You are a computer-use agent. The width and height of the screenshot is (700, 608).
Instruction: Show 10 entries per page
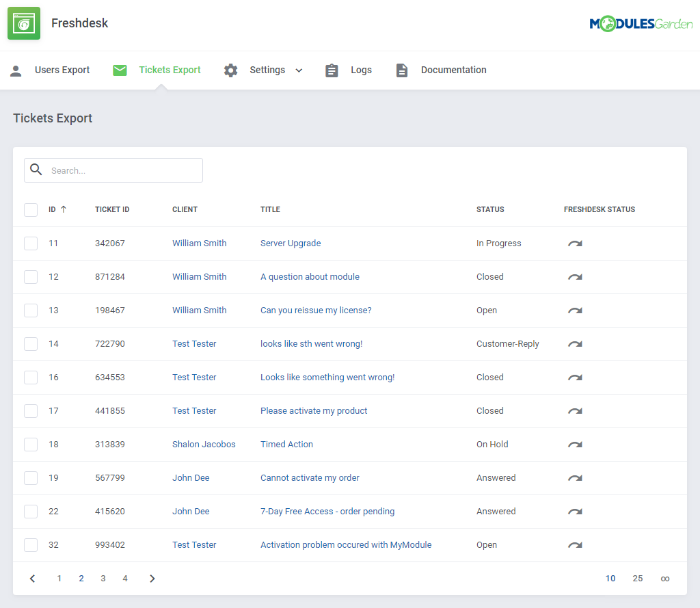click(610, 579)
